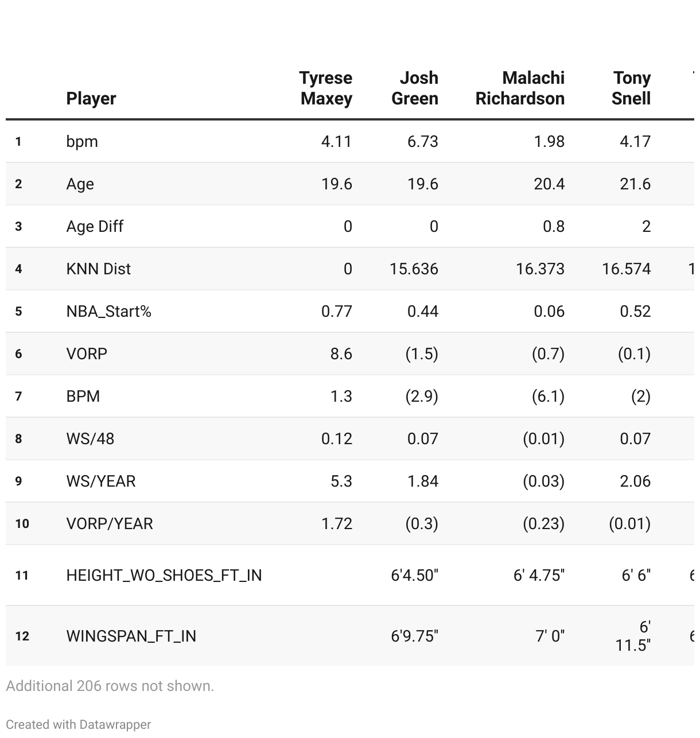Image resolution: width=700 pixels, height=738 pixels.
Task: Click the Additional 206 rows not shown note
Action: pyautogui.click(x=110, y=686)
